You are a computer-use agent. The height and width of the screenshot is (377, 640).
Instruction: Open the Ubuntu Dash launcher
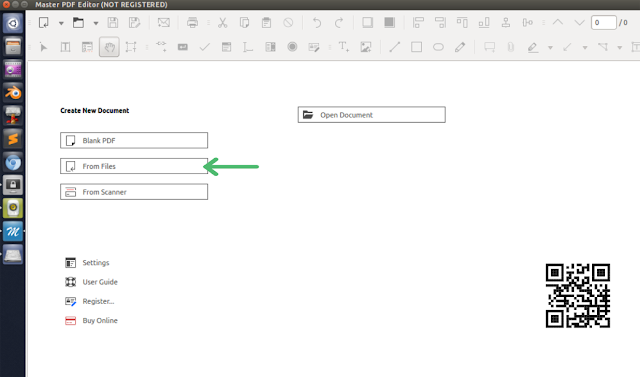pos(13,23)
